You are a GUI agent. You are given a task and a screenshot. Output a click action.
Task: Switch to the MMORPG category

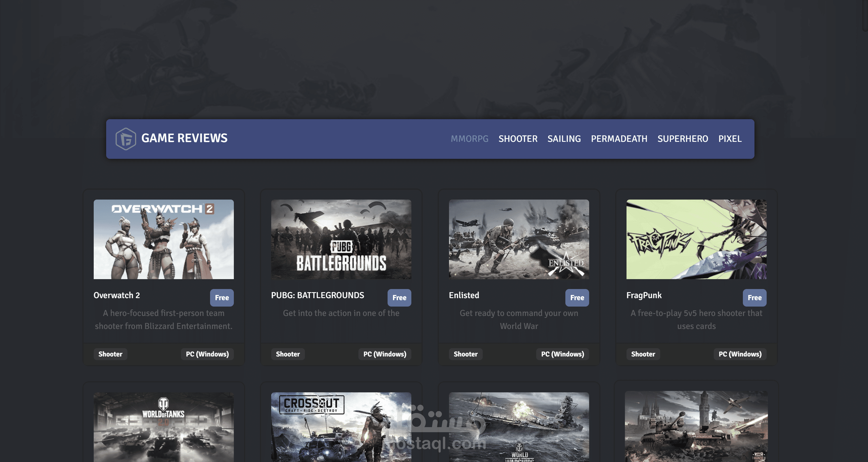pos(469,139)
